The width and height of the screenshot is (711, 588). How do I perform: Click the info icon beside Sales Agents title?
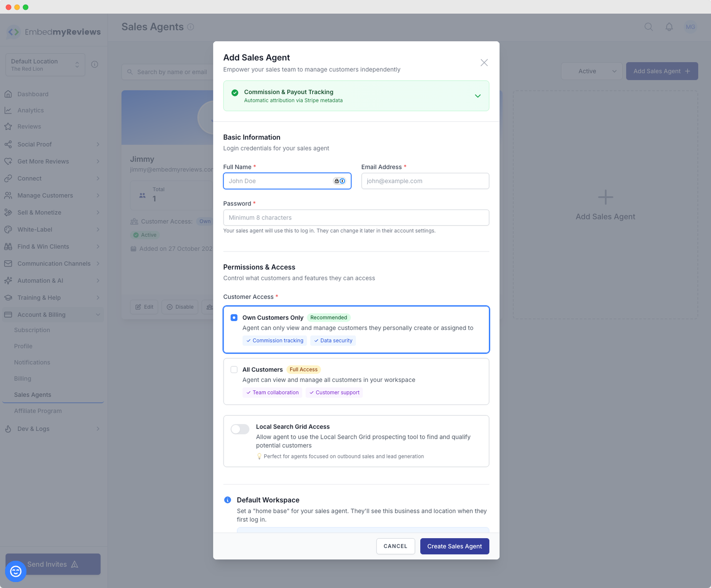coord(191,27)
